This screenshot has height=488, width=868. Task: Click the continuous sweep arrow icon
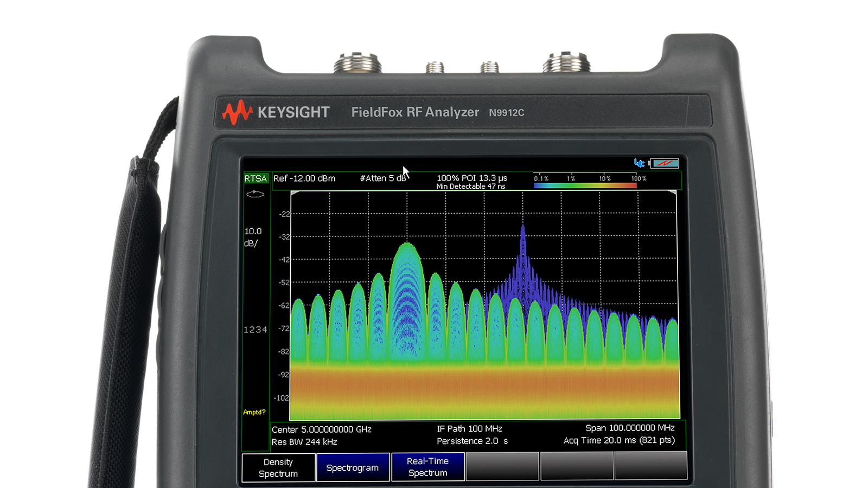[x=255, y=194]
